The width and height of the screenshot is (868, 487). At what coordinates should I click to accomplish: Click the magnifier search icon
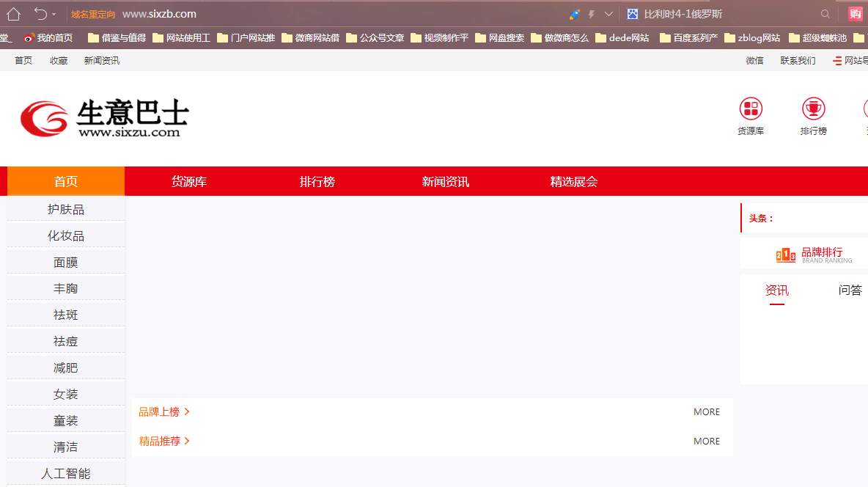point(825,15)
